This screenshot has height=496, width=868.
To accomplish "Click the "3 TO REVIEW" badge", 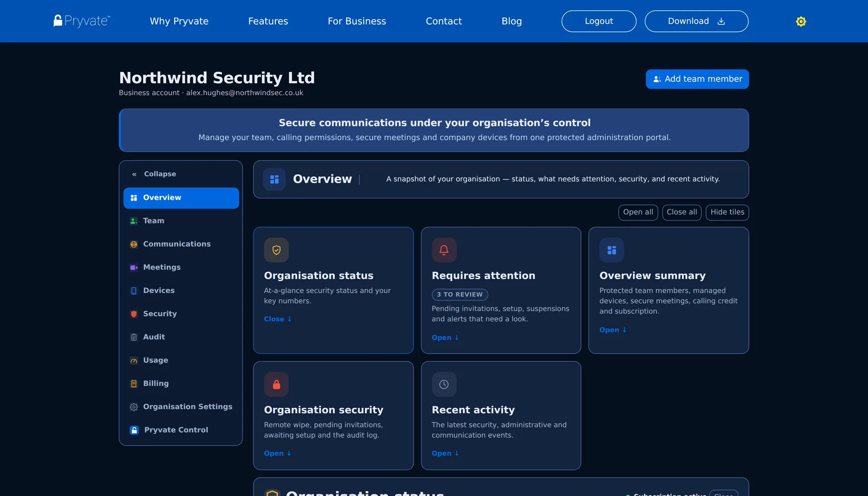I will tap(460, 295).
